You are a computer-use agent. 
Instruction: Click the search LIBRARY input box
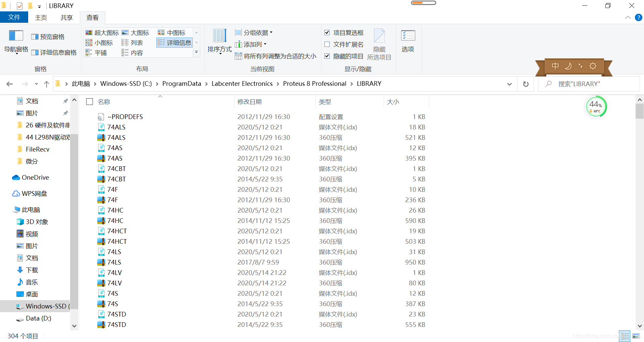coord(589,84)
